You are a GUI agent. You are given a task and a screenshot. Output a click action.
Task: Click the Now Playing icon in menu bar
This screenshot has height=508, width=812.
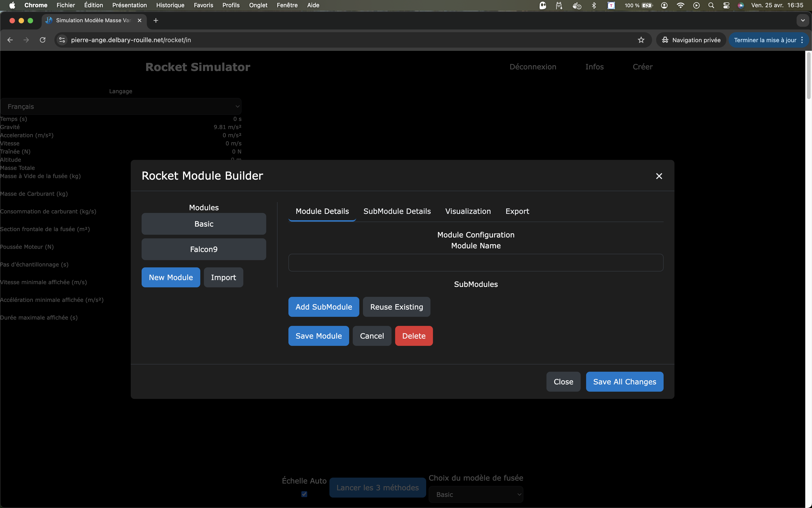(696, 5)
